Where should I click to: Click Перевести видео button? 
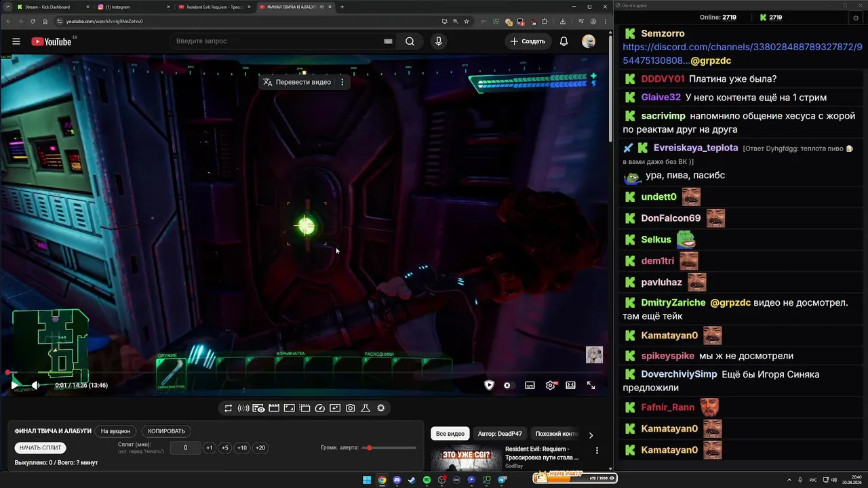297,82
